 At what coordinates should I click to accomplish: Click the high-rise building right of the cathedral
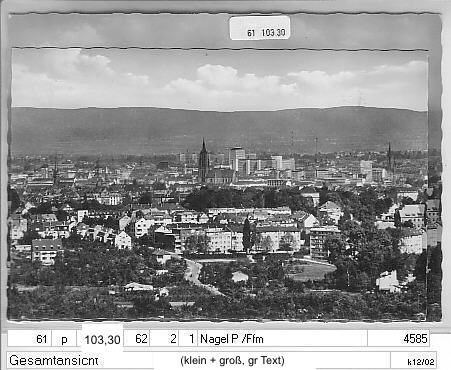click(x=237, y=159)
